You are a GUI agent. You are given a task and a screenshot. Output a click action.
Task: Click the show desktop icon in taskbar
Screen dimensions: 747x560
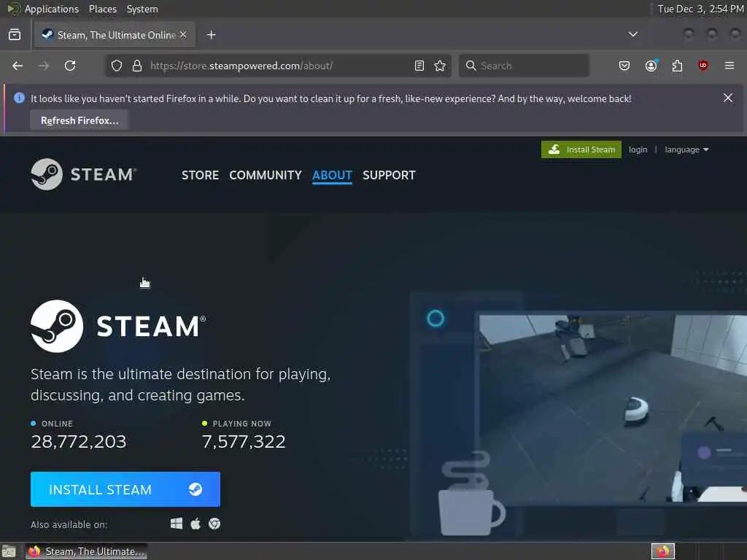(9, 551)
